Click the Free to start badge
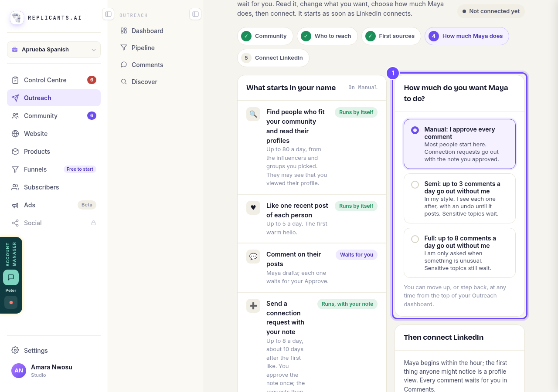 [80, 169]
